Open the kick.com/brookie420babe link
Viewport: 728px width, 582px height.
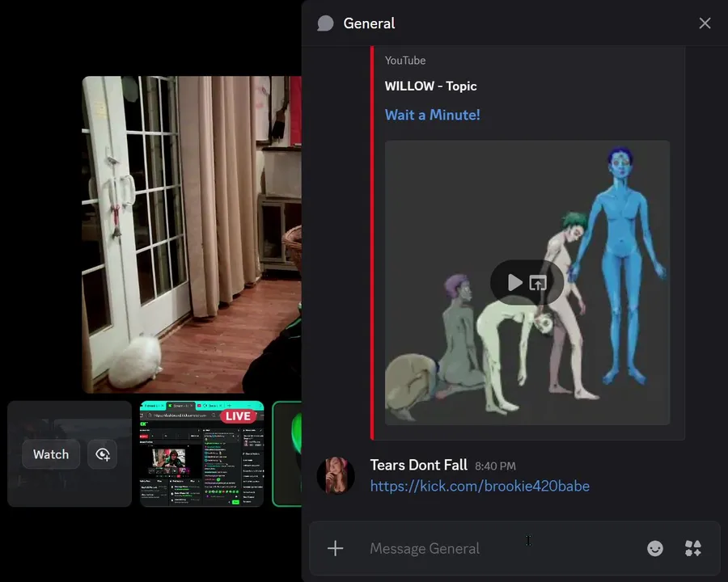click(480, 486)
